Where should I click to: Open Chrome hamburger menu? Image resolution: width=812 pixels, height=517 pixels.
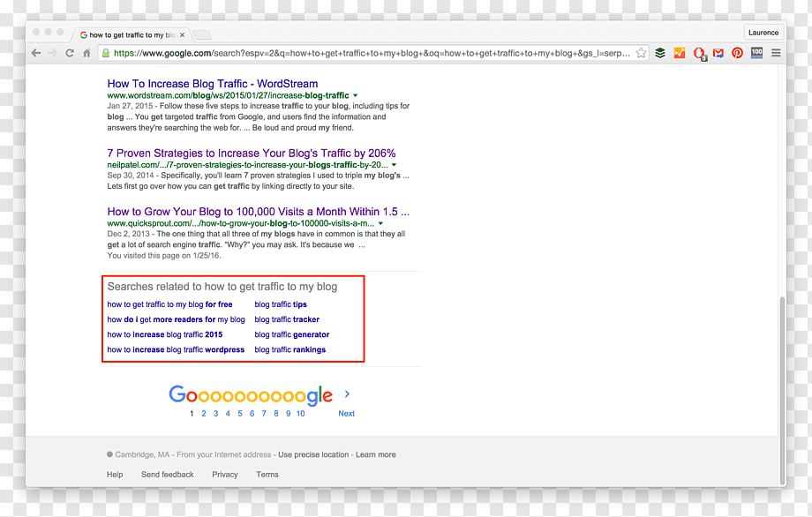(776, 53)
